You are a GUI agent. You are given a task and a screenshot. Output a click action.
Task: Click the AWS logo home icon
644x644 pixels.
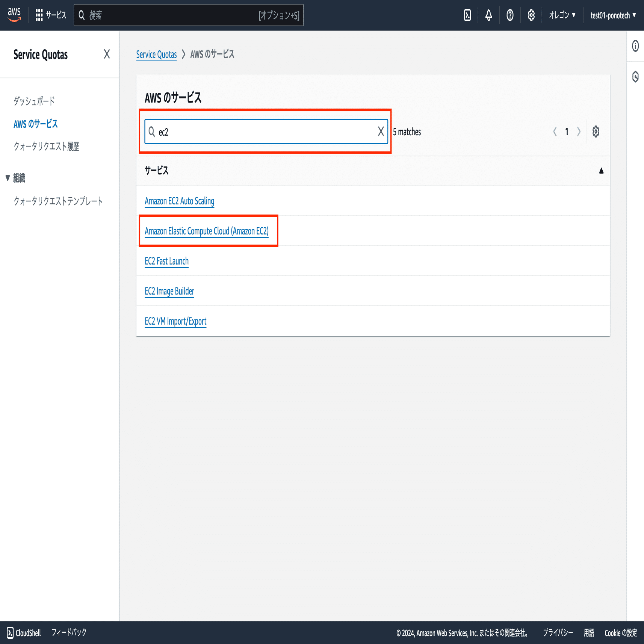[14, 15]
